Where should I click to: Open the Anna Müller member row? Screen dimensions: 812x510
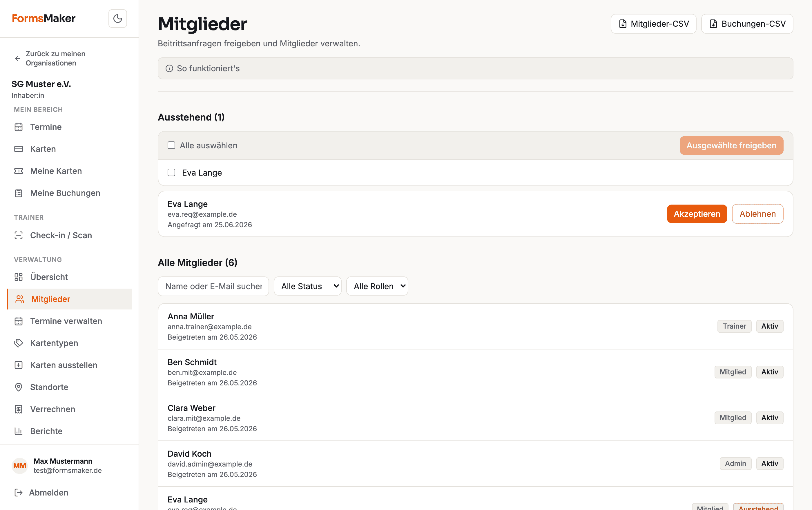tap(475, 326)
